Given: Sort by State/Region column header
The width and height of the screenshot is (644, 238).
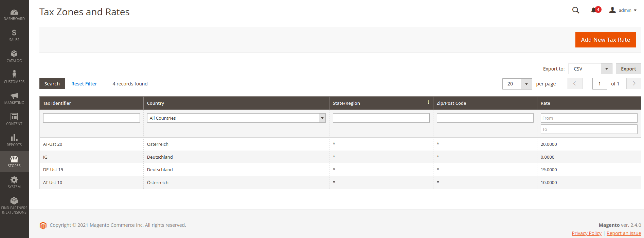Looking at the screenshot, I should pos(346,103).
